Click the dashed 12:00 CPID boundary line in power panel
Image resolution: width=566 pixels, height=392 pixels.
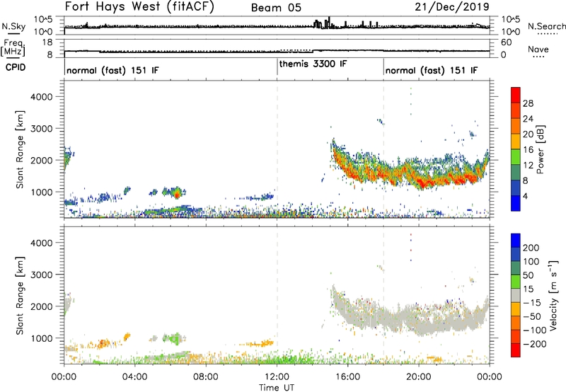[277, 149]
